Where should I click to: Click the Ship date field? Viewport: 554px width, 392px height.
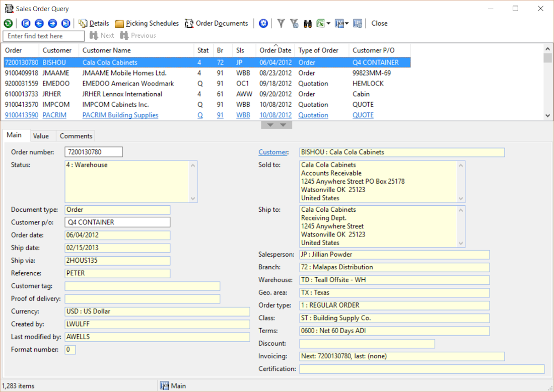(117, 248)
